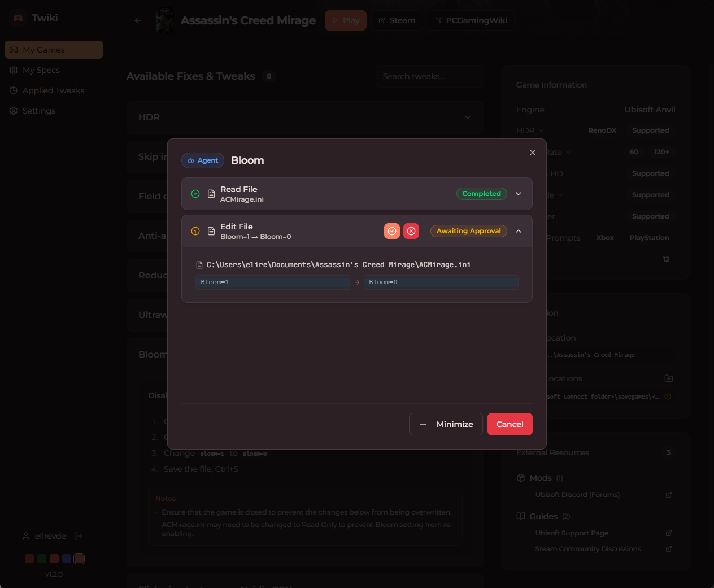Click the Twiki logo icon
Viewport: 714px width, 588px height.
(x=18, y=18)
